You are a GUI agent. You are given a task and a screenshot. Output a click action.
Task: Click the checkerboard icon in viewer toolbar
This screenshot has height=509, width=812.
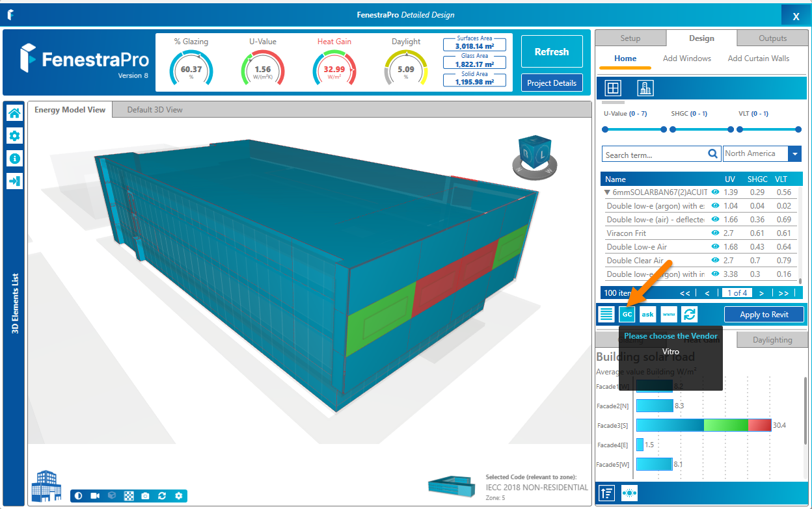coord(129,496)
